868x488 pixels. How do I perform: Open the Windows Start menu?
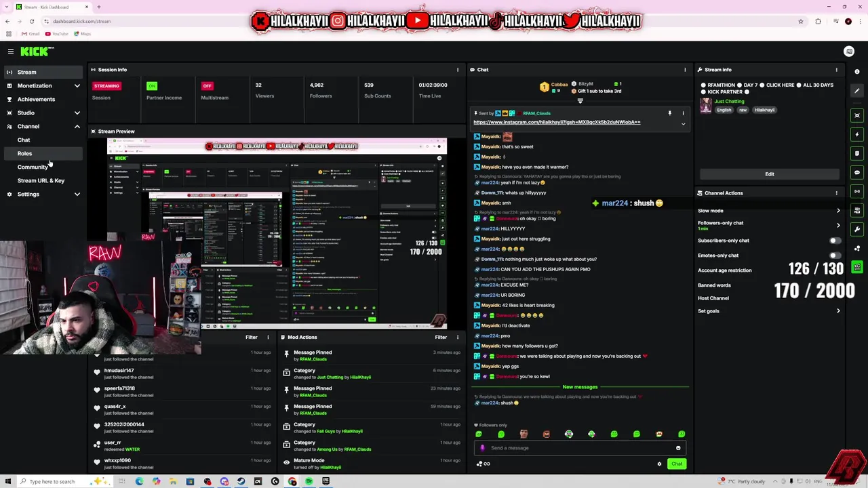[x=9, y=481]
